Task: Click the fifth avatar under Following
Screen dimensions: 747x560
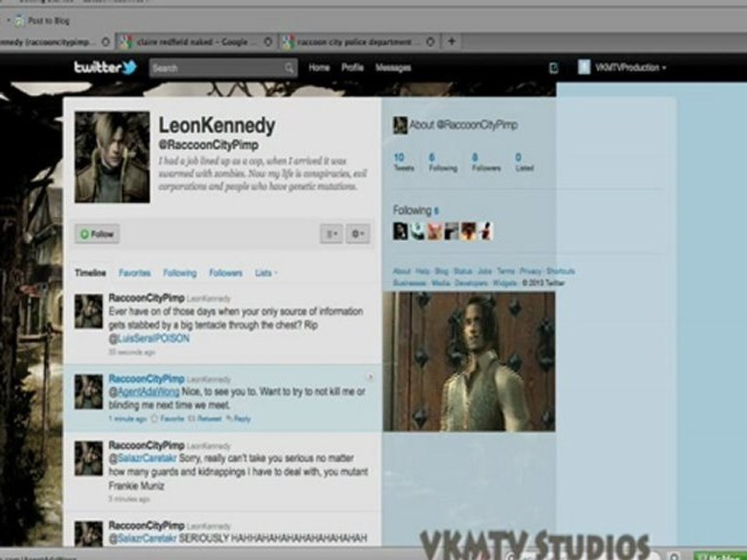Action: (x=468, y=231)
